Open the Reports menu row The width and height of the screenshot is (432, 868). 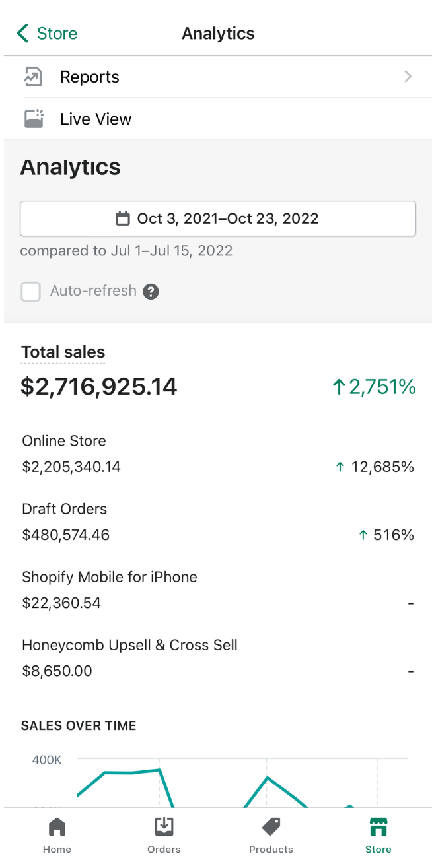[x=218, y=77]
